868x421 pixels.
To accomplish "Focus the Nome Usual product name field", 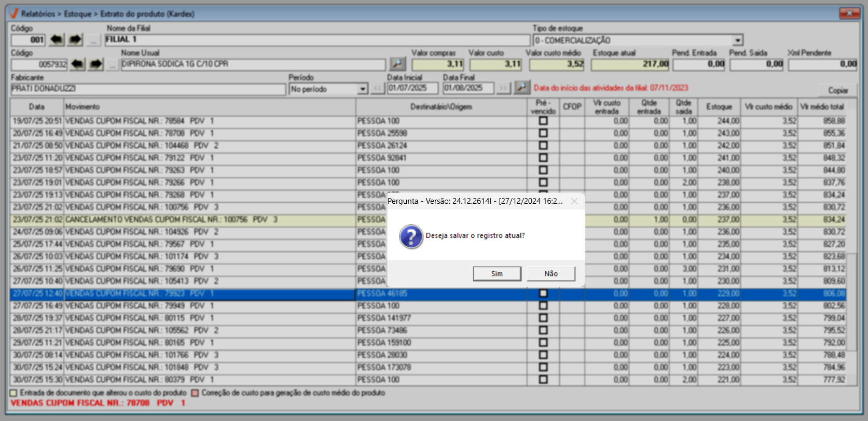I will pyautogui.click(x=253, y=64).
